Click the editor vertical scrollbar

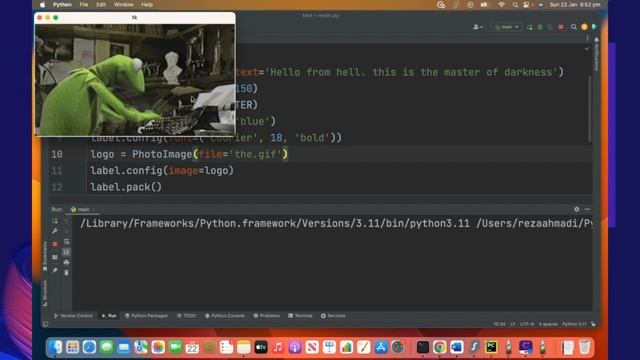[x=589, y=109]
